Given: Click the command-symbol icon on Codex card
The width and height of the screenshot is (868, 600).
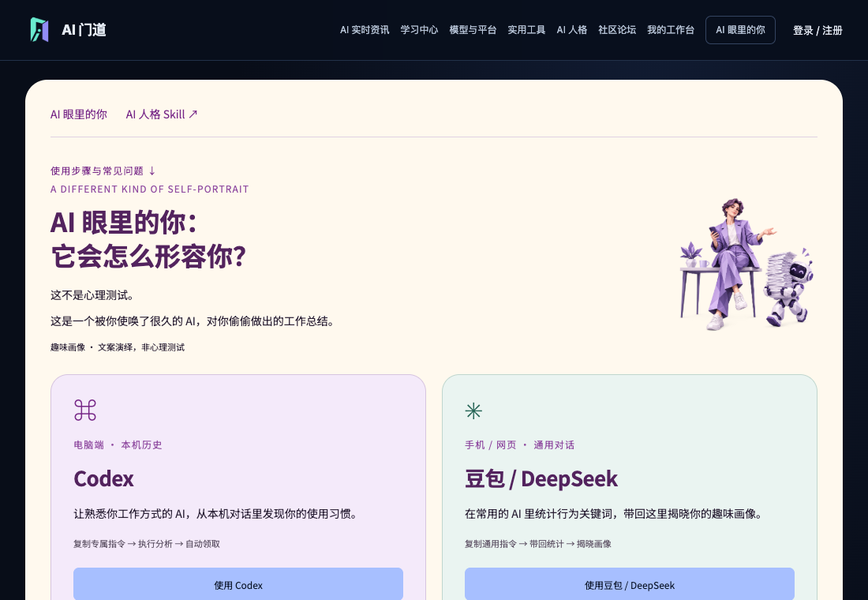Looking at the screenshot, I should 85,411.
